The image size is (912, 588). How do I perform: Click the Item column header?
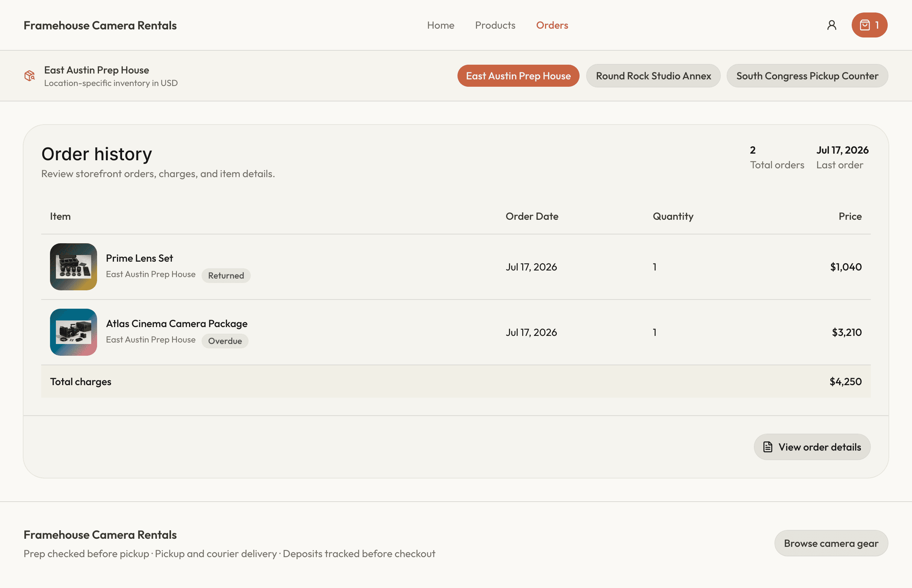pos(60,216)
